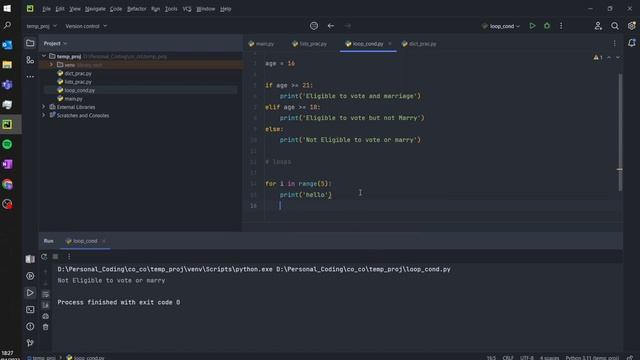Collapse the temp_proj root folder

(x=44, y=56)
